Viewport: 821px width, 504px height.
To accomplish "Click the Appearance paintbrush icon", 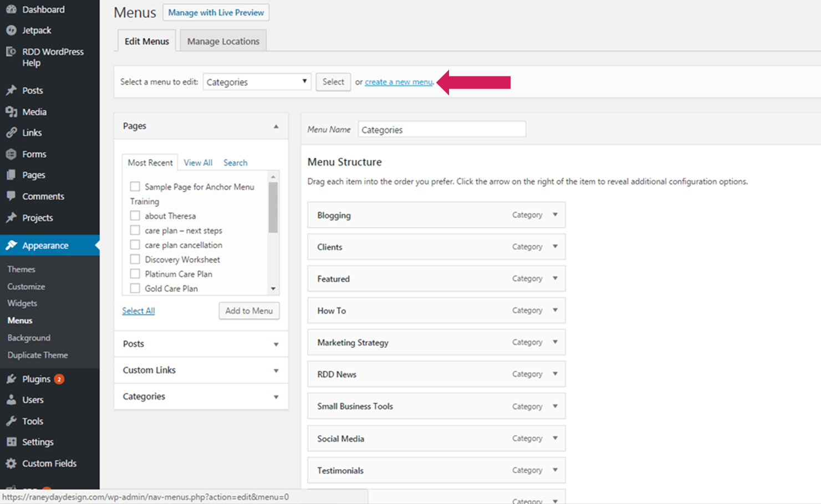I will [11, 245].
